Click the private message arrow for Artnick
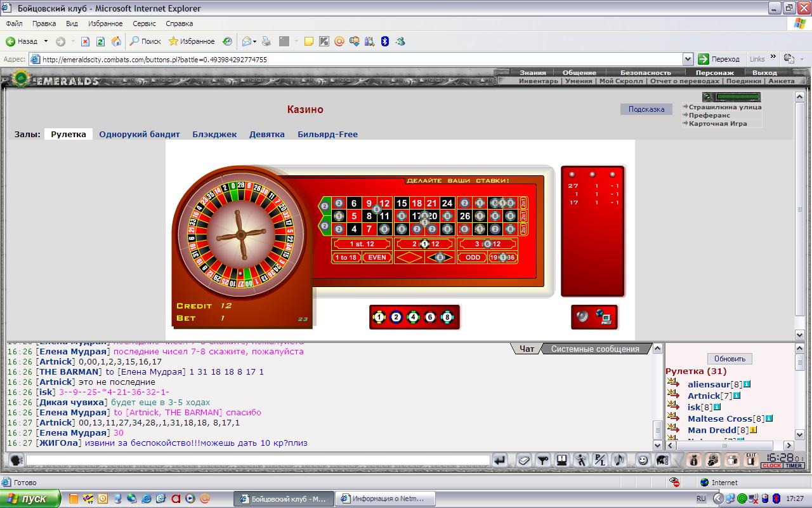 (x=673, y=395)
